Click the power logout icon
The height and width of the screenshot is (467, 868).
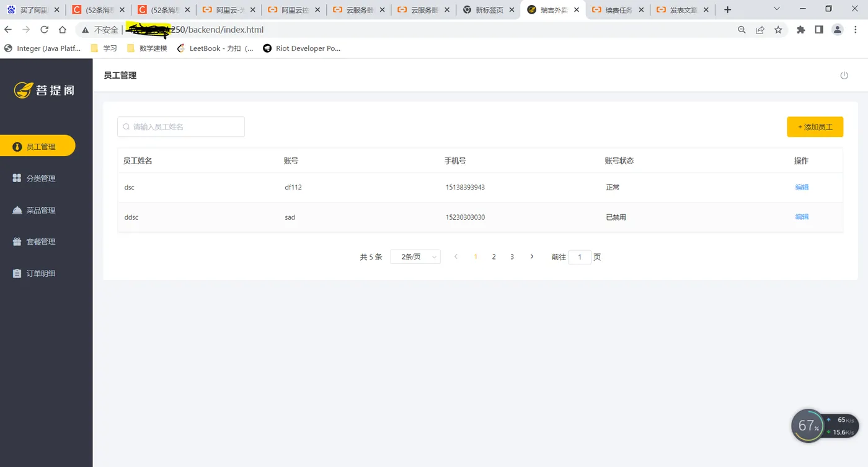[844, 76]
